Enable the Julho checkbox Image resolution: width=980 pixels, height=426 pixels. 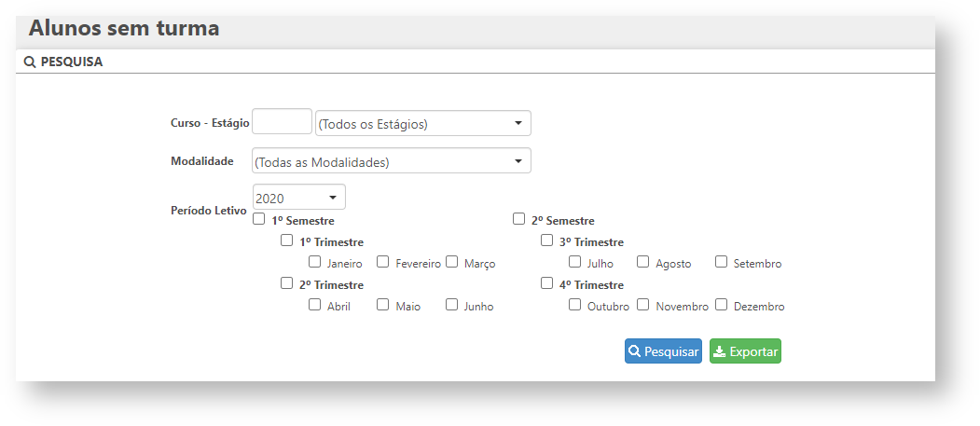tap(575, 262)
